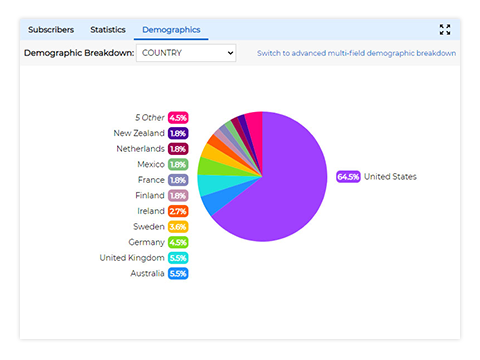
Task: Select the 'Finland' legend label
Action: [x=150, y=196]
